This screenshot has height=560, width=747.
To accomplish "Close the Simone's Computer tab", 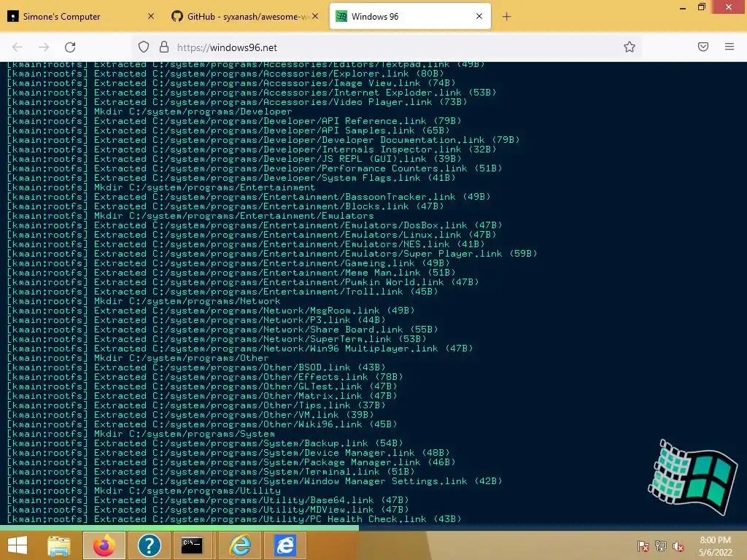I will tap(151, 16).
